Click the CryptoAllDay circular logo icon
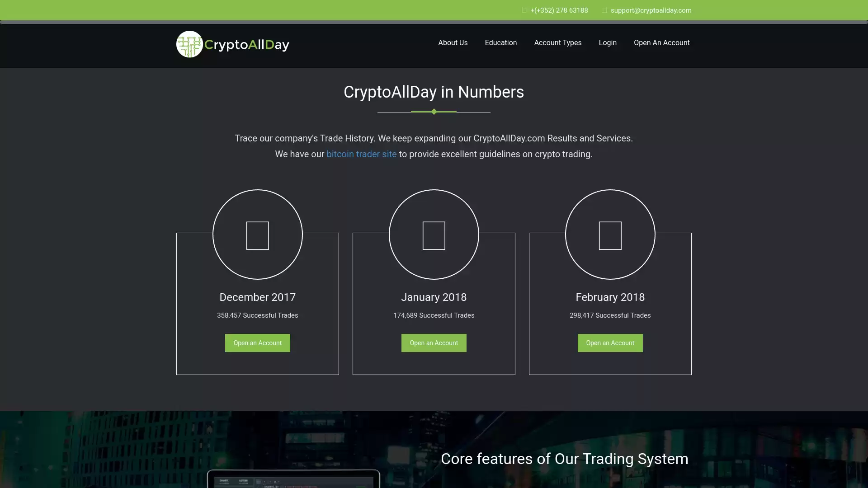Screen dimensions: 868x488 point(189,44)
